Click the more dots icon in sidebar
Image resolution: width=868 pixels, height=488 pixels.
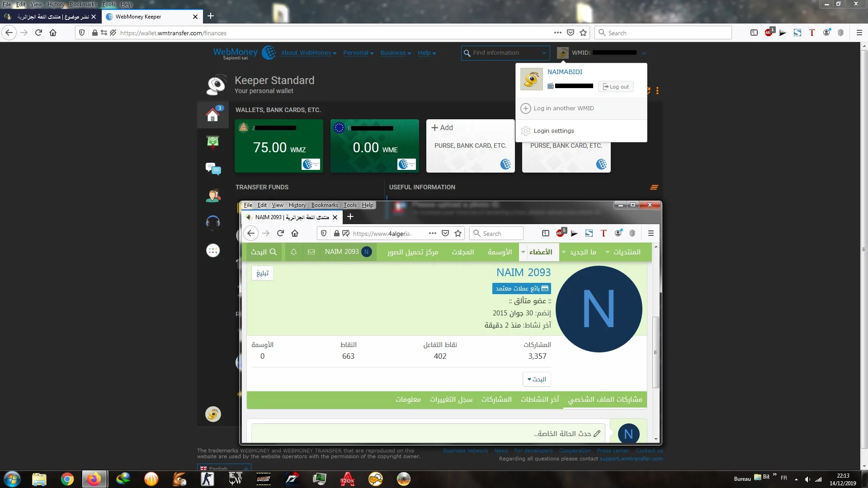[213, 250]
